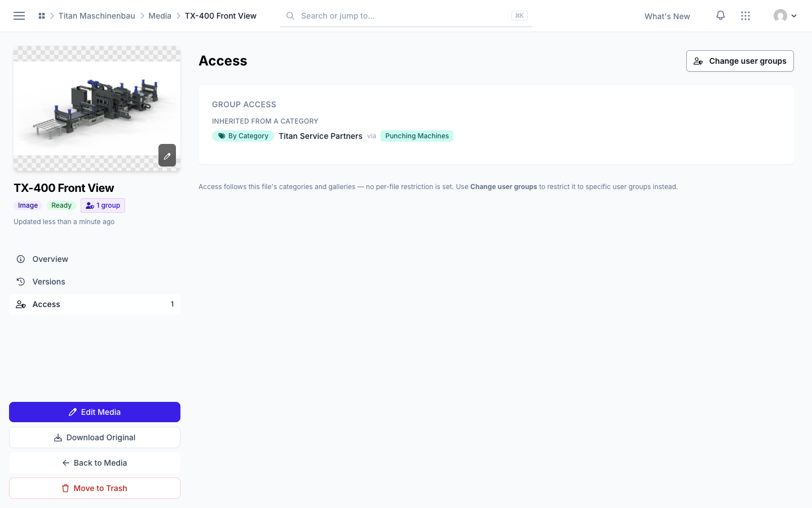Image resolution: width=812 pixels, height=508 pixels.
Task: Click the Updated less than a minute ago text
Action: coord(64,222)
